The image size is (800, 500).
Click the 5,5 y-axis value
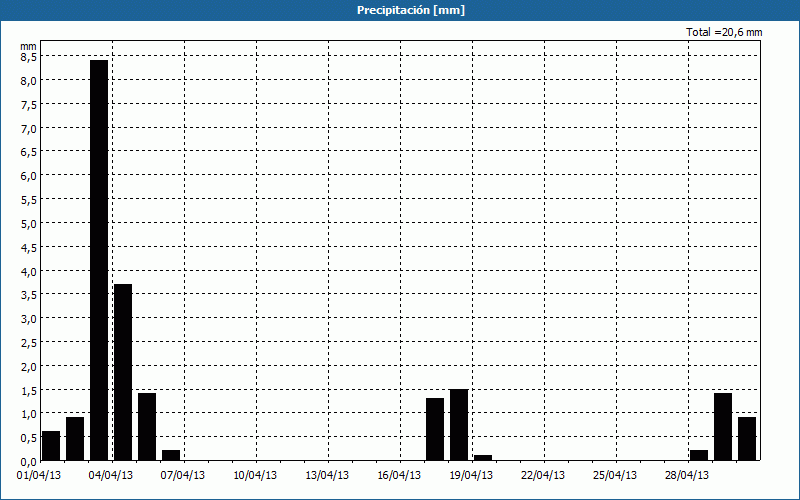click(28, 200)
